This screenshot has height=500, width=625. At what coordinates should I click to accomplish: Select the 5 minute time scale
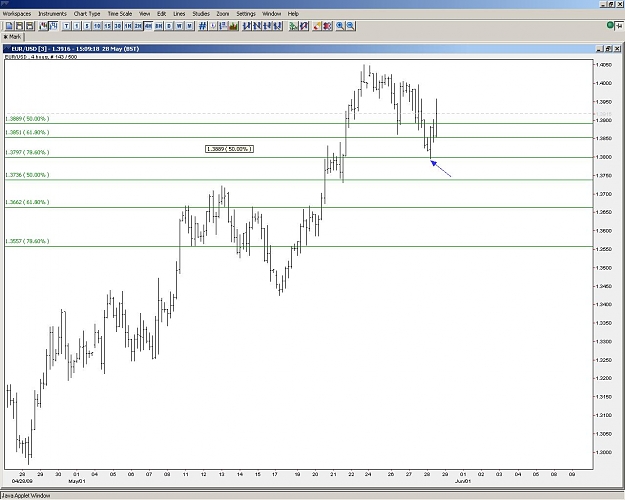tap(87, 26)
